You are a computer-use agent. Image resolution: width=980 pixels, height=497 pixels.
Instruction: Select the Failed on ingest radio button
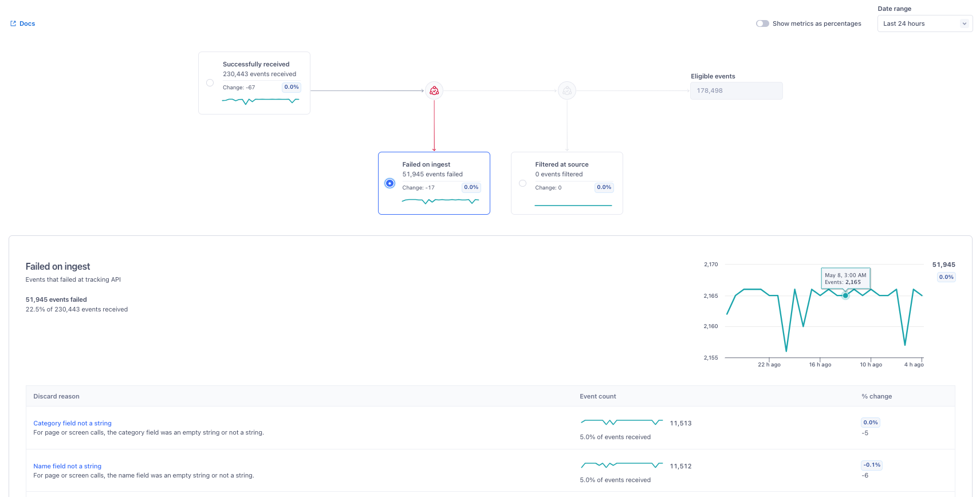tap(389, 183)
